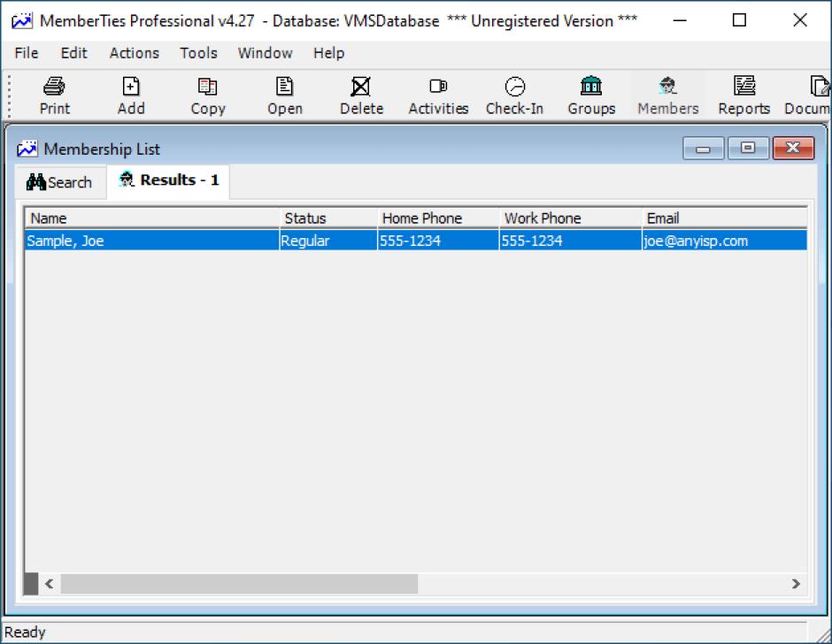The width and height of the screenshot is (832, 644).
Task: Click the horizontal scrollbar left arrow
Action: tap(50, 584)
